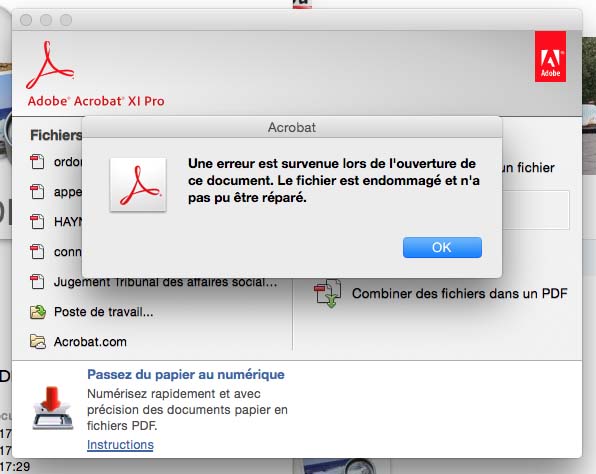Screen dimensions: 596x474
Task: Click the PDF icon beside 'HAY' file
Action: click(x=37, y=222)
